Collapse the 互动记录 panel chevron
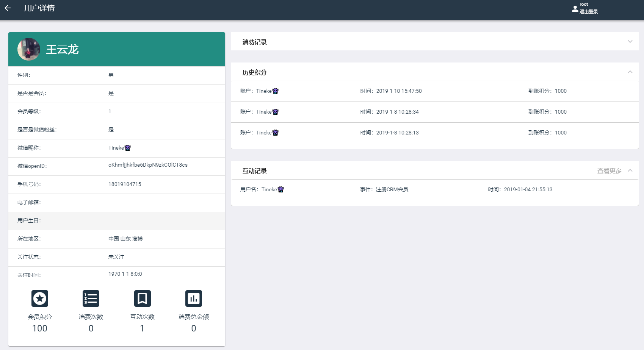This screenshot has height=350, width=644. (630, 170)
